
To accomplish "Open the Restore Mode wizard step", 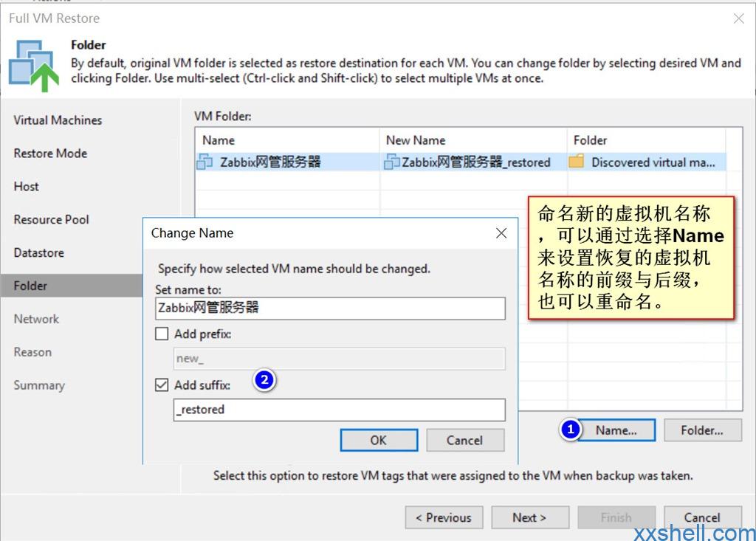I will (51, 154).
